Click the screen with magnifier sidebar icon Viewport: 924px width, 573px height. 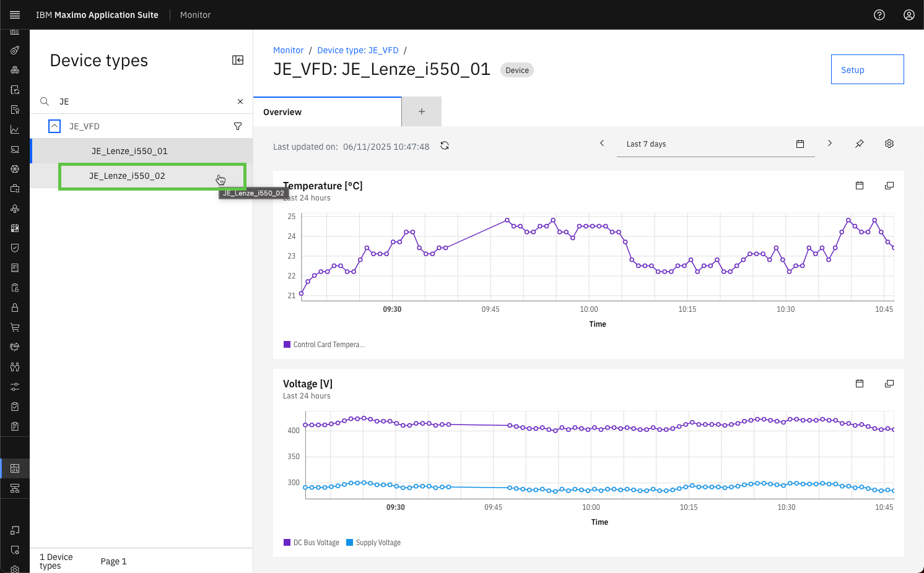pos(15,149)
